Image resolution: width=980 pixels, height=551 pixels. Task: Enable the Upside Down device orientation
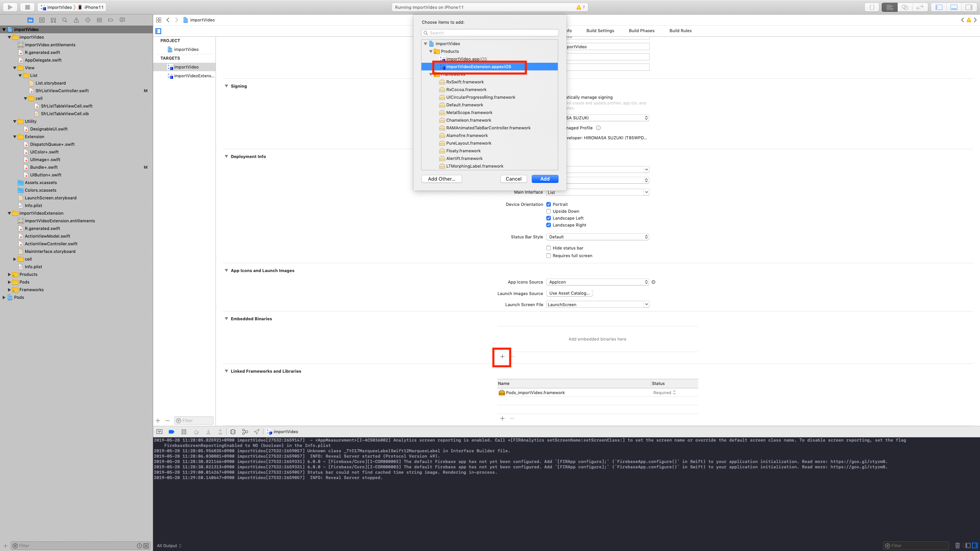point(549,211)
